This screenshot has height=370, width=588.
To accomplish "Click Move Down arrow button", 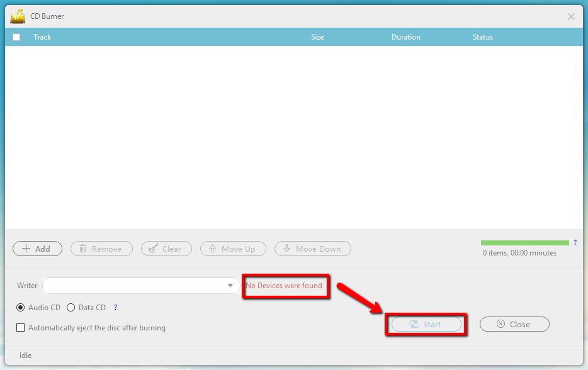I will (312, 249).
